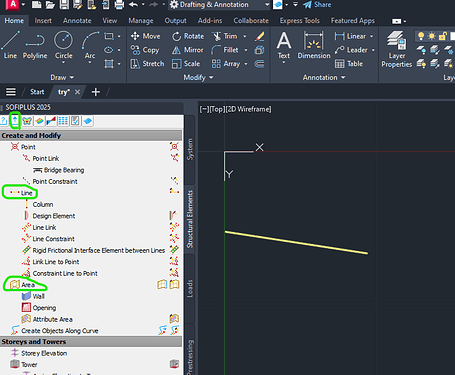455x375 pixels.
Task: Click the Mirror tool icon
Action: click(176, 50)
